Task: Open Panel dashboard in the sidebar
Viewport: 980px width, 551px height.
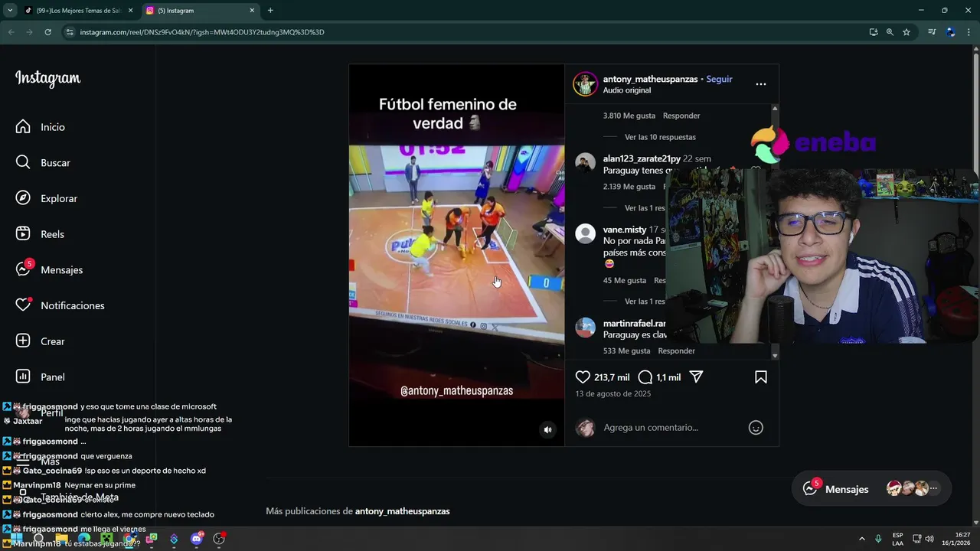Action: [40, 377]
